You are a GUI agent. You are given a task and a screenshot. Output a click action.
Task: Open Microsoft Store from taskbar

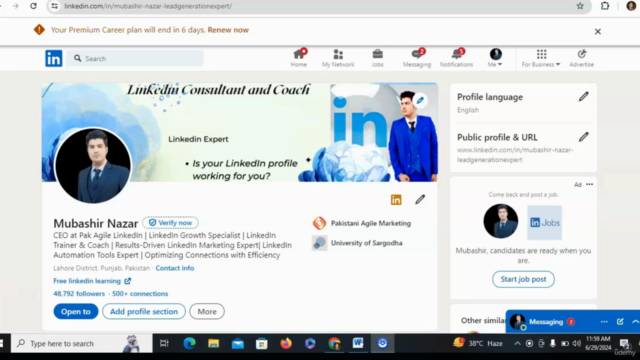click(262, 343)
